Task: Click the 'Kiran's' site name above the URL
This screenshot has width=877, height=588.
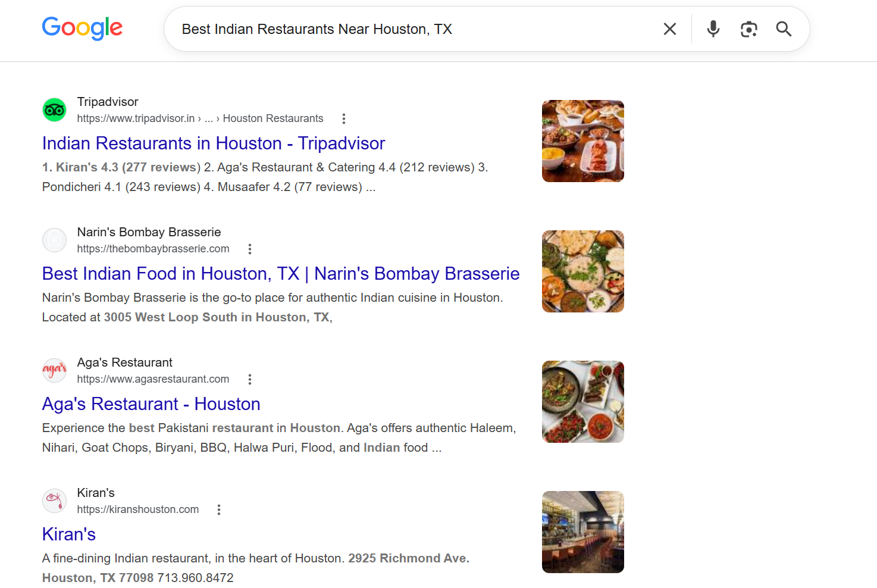Action: point(96,493)
